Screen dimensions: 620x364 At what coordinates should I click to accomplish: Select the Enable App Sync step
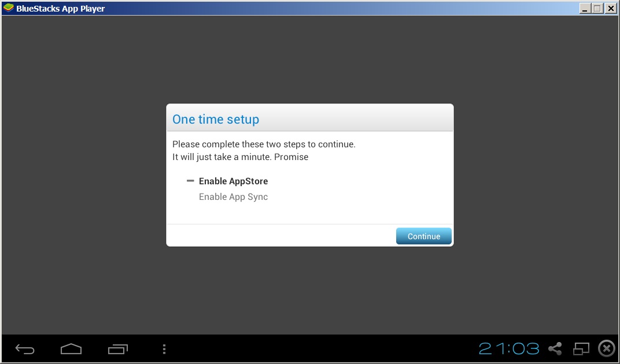pyautogui.click(x=233, y=197)
